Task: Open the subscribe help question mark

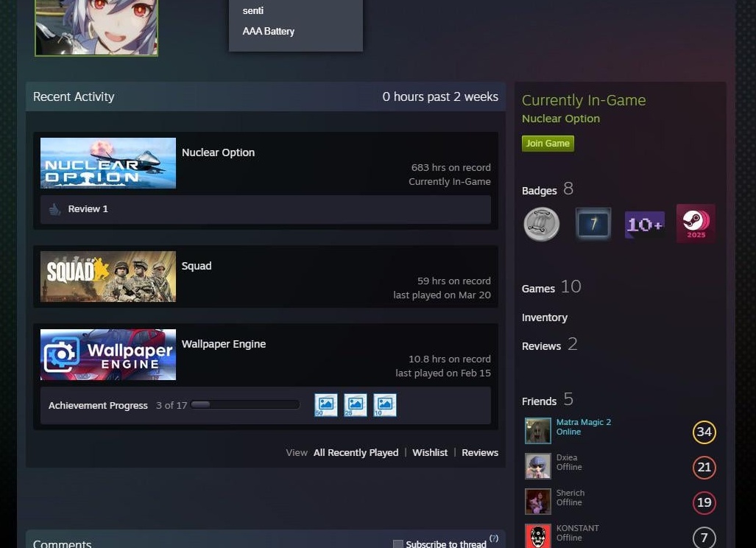Action: coord(494,538)
